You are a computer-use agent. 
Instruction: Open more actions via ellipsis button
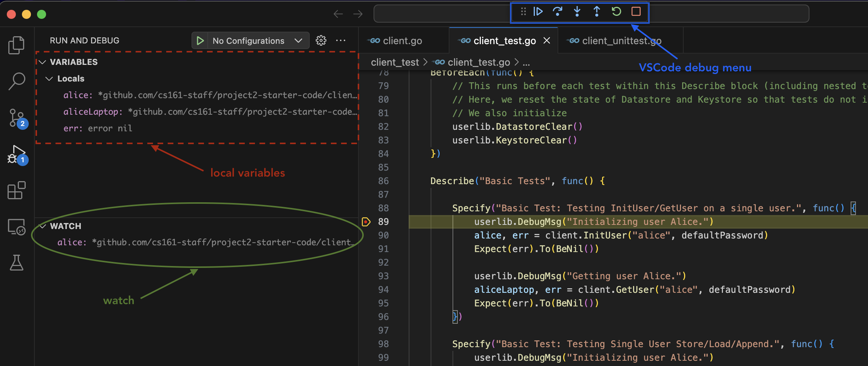click(341, 40)
